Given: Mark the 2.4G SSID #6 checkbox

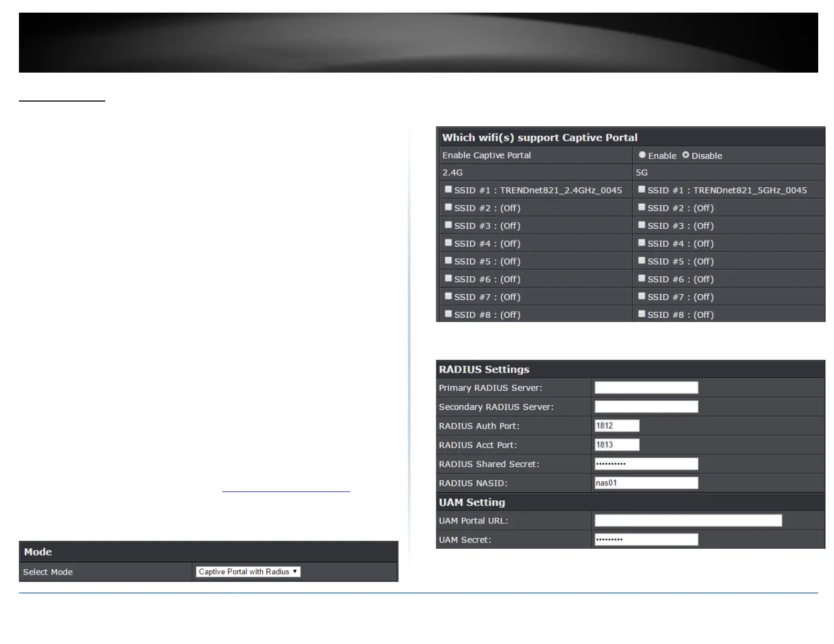Looking at the screenshot, I should 448,278.
